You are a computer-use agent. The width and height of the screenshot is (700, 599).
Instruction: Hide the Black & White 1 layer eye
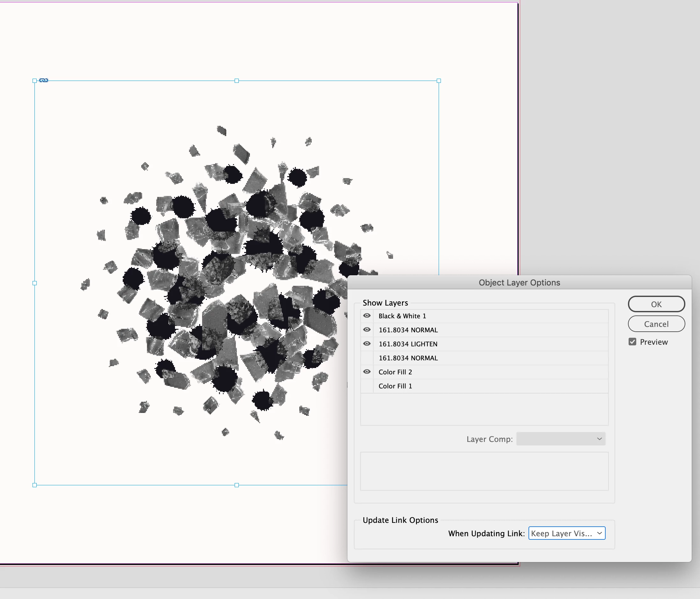(367, 316)
